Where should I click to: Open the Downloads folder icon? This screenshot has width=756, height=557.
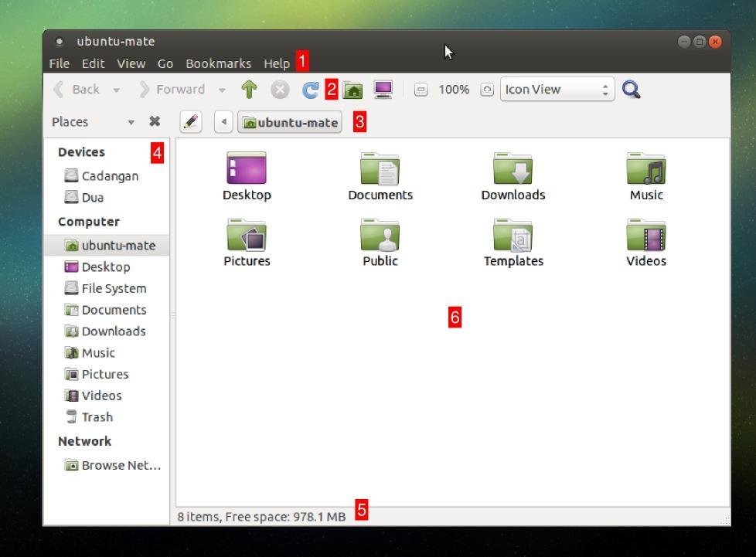pyautogui.click(x=513, y=171)
